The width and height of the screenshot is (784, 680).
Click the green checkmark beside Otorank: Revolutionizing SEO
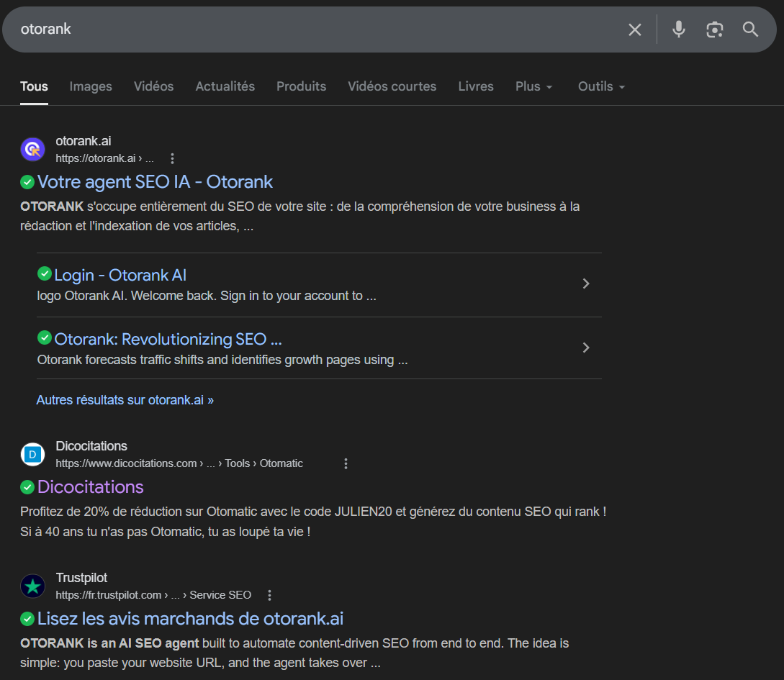point(45,337)
